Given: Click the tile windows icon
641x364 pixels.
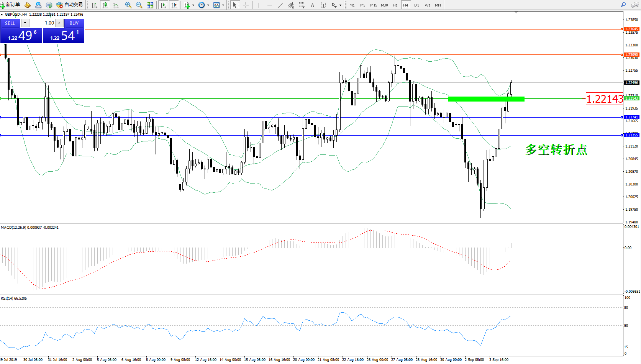Looking at the screenshot, I should tap(150, 5).
